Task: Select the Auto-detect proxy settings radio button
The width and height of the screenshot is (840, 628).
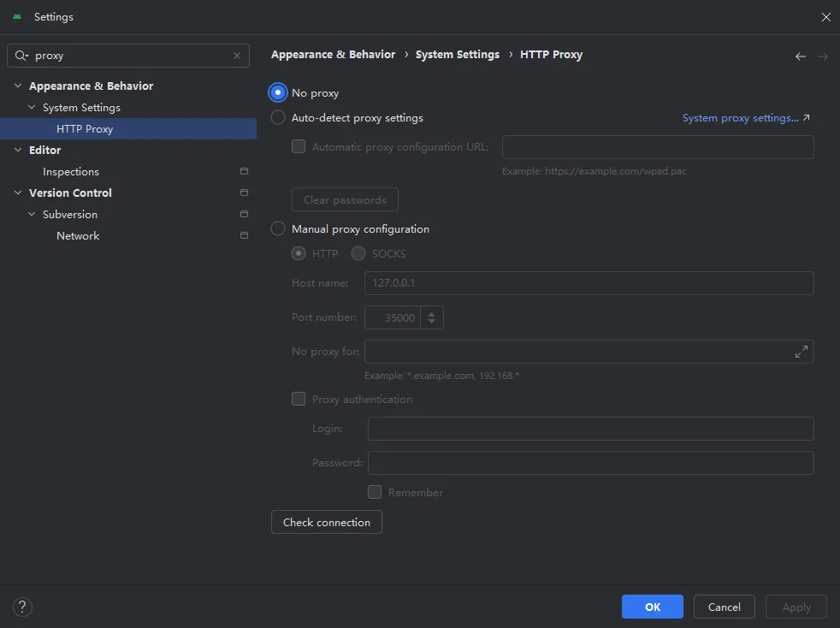Action: pyautogui.click(x=278, y=118)
